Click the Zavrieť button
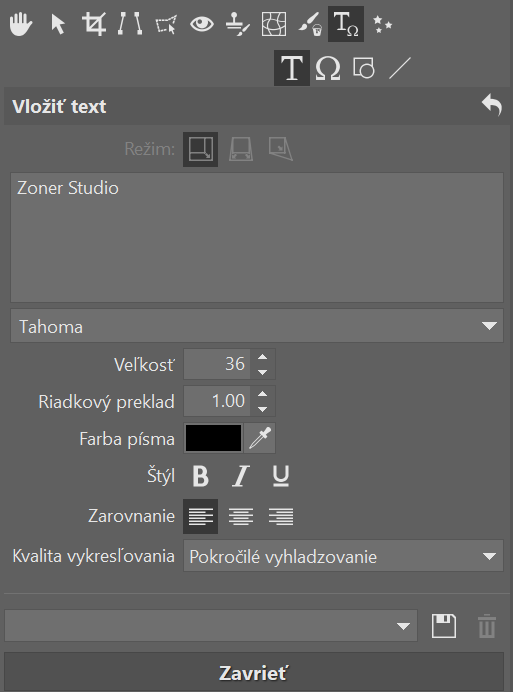The image size is (513, 692). click(x=254, y=673)
